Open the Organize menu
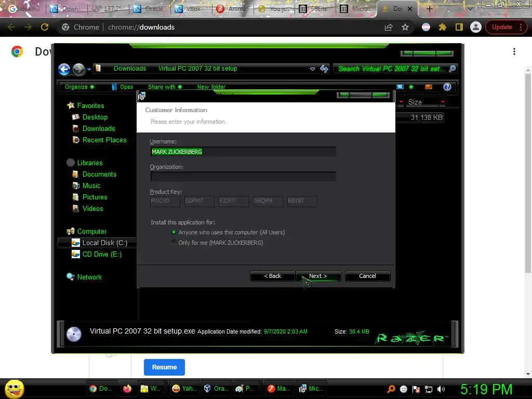Image resolution: width=532 pixels, height=399 pixels. coord(79,87)
